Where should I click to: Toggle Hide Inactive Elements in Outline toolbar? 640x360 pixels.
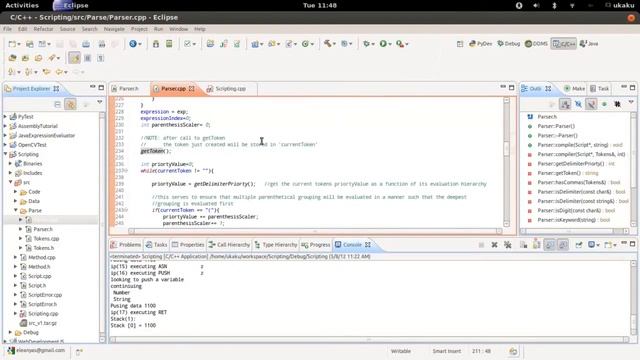(618, 104)
